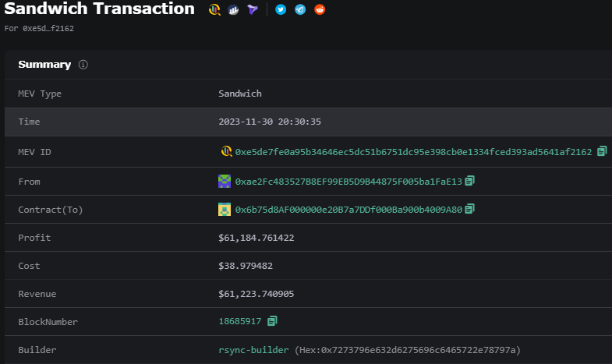612x364 pixels.
Task: Select the profit value $61,184.761422
Action: (256, 238)
